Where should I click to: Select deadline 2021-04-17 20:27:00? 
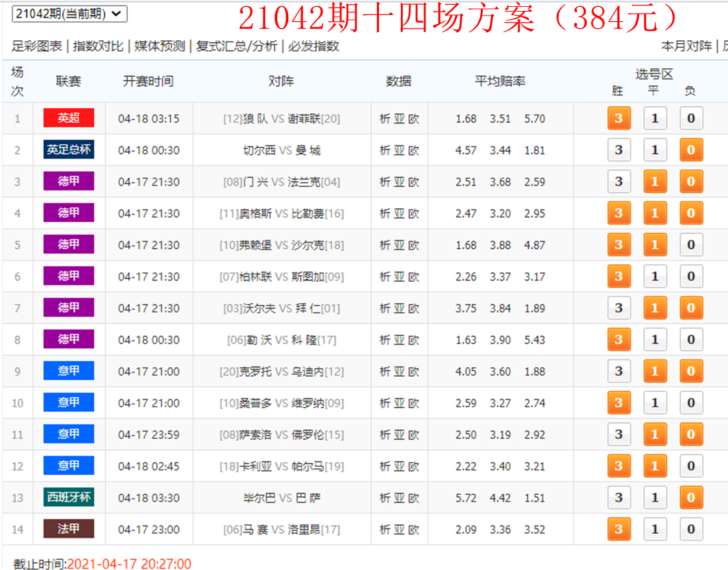[x=129, y=563]
